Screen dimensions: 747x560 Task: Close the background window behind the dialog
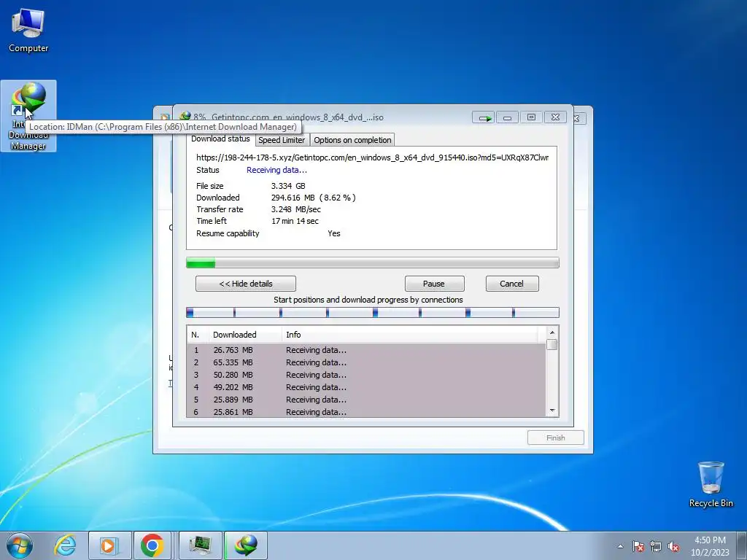click(578, 119)
